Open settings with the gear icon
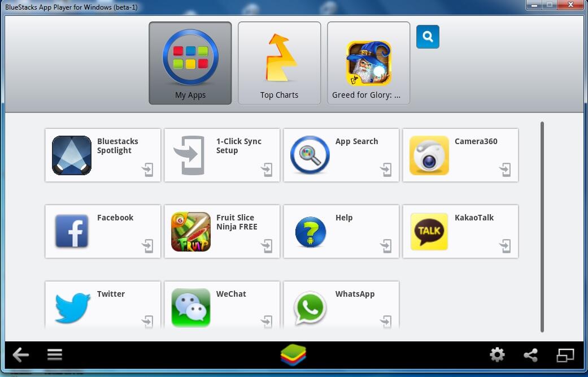The image size is (588, 377). click(497, 354)
